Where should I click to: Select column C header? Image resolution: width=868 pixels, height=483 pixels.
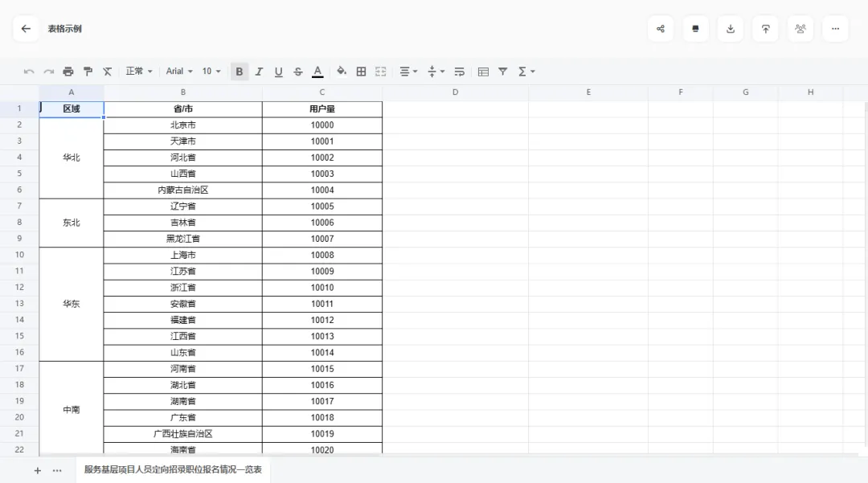(322, 92)
